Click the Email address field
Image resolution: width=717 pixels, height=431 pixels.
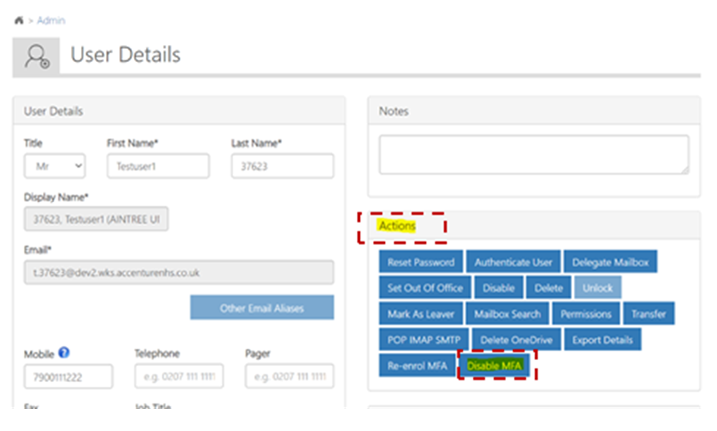(x=179, y=272)
